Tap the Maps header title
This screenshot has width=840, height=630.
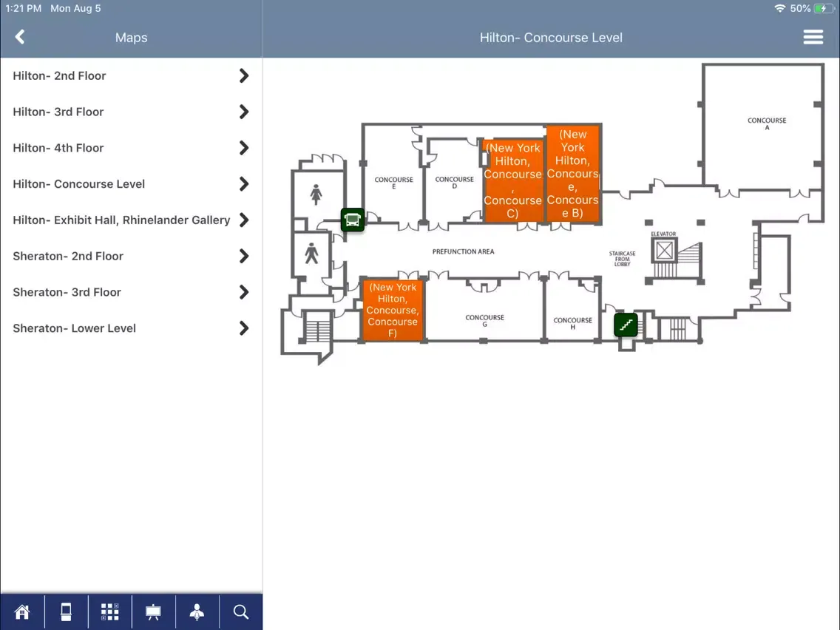132,38
